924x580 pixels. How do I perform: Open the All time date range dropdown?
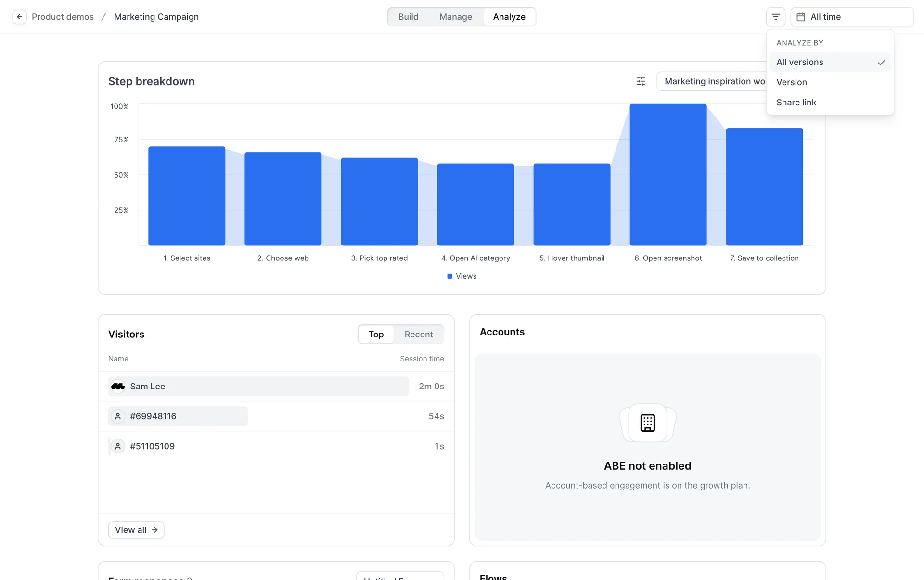coord(852,17)
